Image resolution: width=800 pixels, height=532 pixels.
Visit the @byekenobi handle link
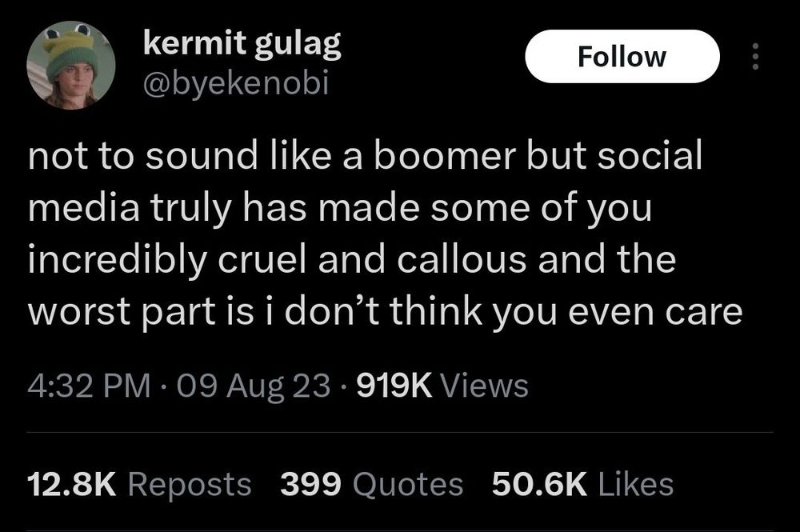(236, 83)
